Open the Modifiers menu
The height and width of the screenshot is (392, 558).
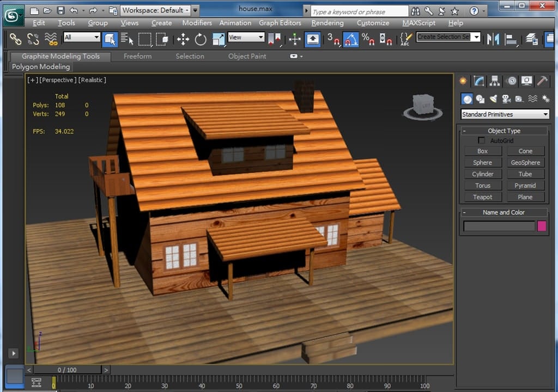[x=197, y=23]
